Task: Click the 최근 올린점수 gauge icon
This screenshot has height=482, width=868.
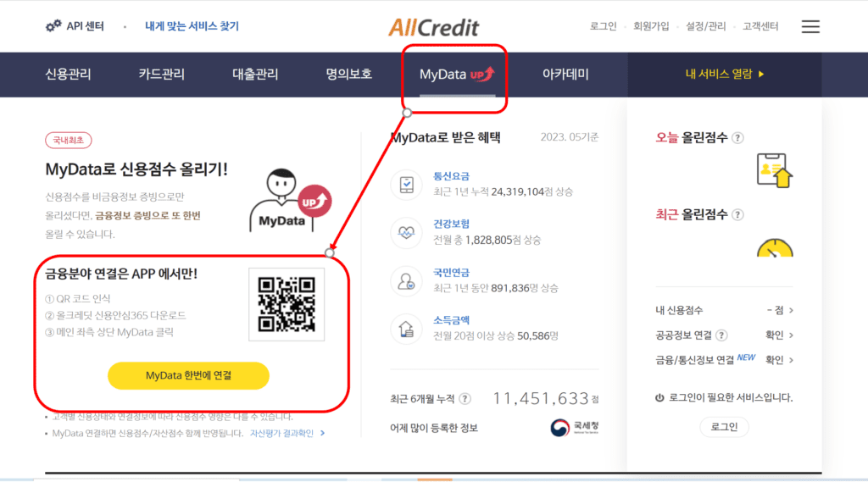Action: pyautogui.click(x=775, y=247)
